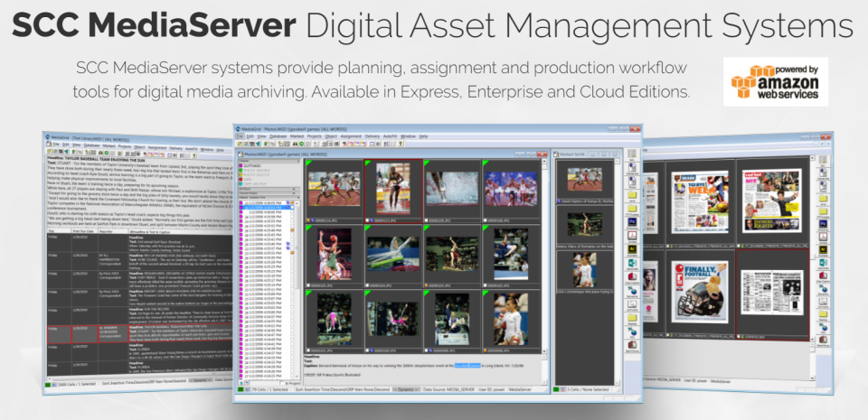
Task: Click up arrow of thumbnail grid scrollbar
Action: [544, 162]
